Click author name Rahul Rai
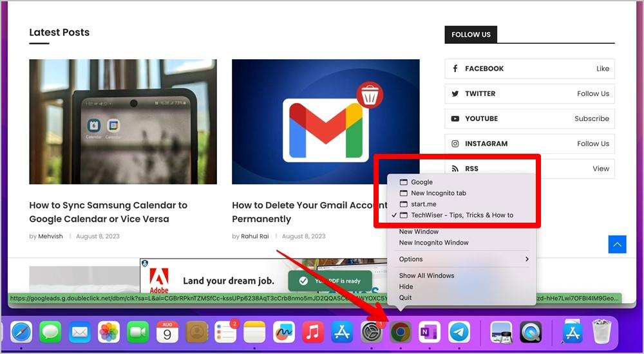644x354 pixels. click(x=255, y=236)
